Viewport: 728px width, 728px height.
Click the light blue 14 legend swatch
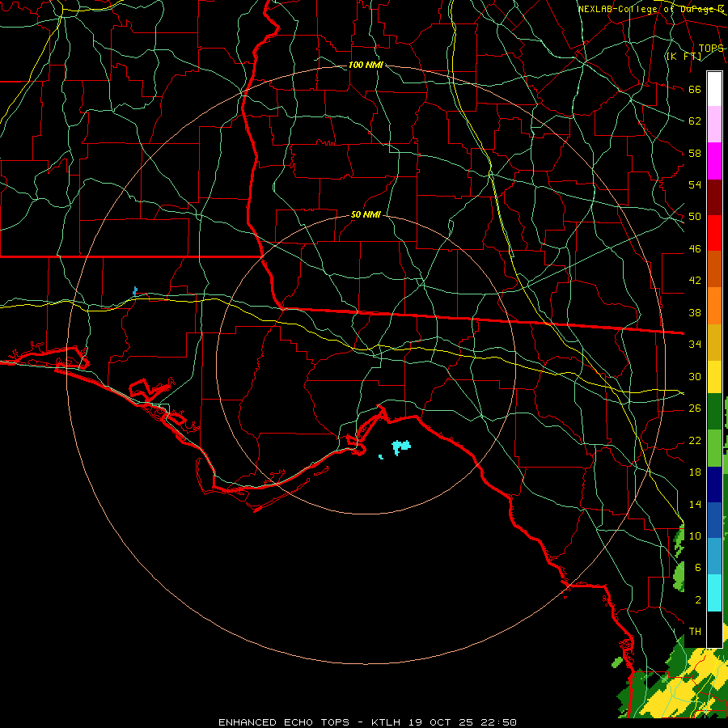[x=714, y=557]
